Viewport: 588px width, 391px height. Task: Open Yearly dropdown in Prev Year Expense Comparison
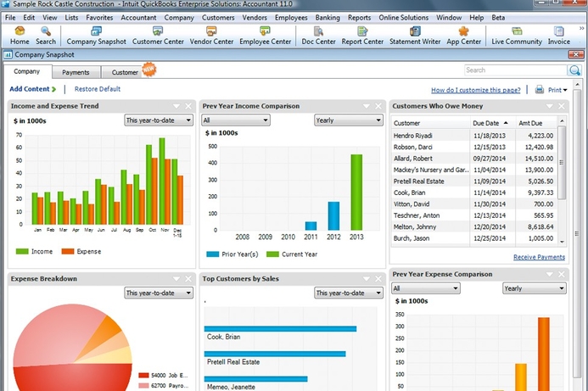tap(535, 288)
